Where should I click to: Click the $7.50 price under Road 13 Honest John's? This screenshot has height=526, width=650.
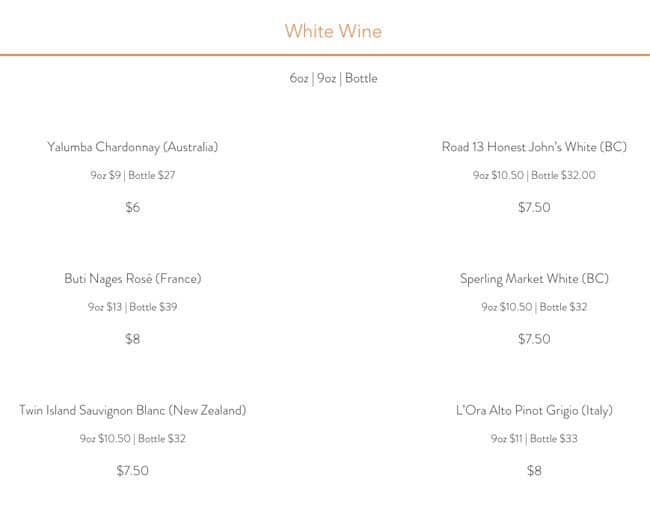534,208
